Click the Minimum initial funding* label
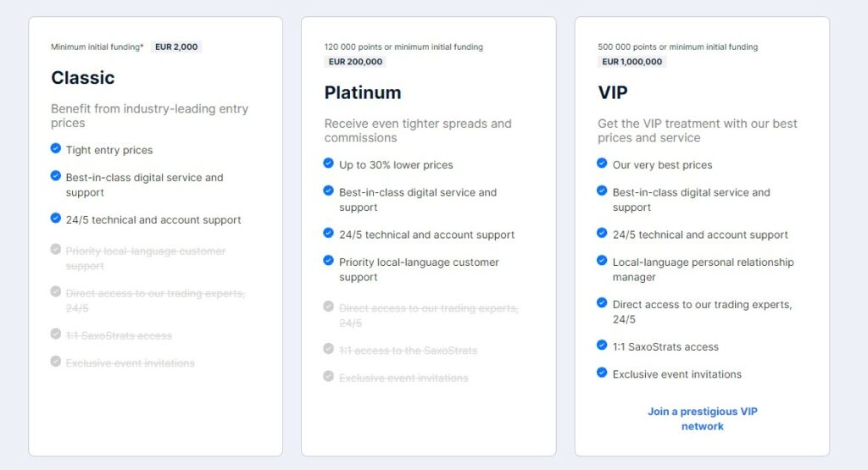 click(x=97, y=47)
